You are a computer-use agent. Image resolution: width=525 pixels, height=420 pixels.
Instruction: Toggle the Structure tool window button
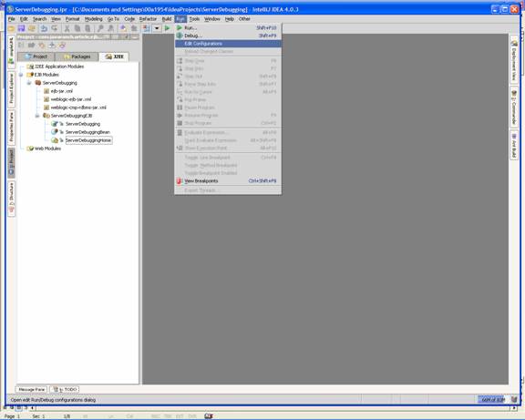pyautogui.click(x=11, y=199)
